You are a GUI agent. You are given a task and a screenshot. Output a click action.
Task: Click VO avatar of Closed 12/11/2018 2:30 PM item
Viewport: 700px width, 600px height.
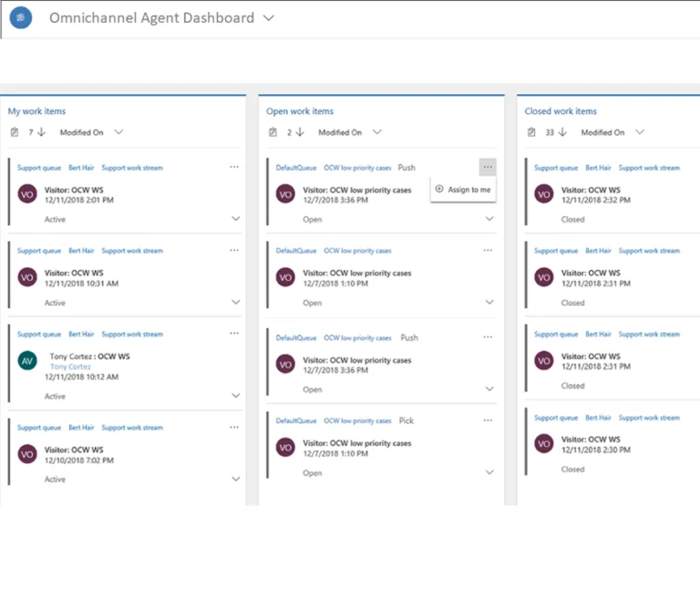[544, 444]
